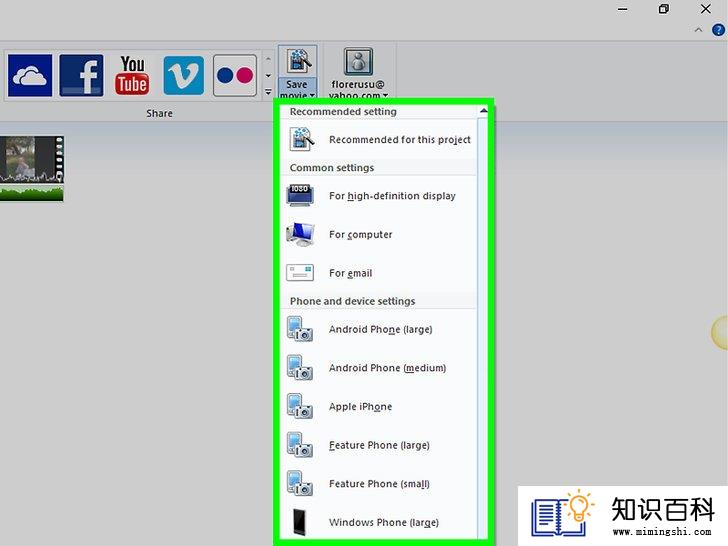Viewport: 728px width, 546px height.
Task: Click the Windows Phone device icon
Action: pyautogui.click(x=300, y=522)
